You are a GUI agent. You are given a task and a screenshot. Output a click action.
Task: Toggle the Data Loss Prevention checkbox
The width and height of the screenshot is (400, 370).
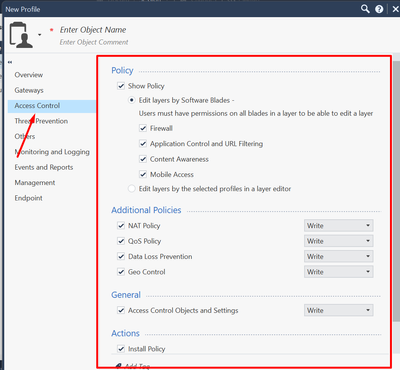click(x=121, y=256)
